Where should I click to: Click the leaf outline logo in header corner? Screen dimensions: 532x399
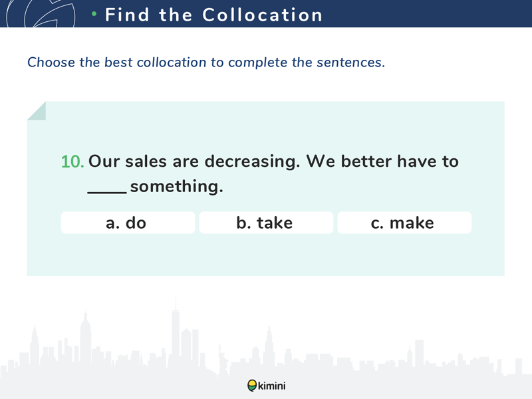click(x=47, y=13)
